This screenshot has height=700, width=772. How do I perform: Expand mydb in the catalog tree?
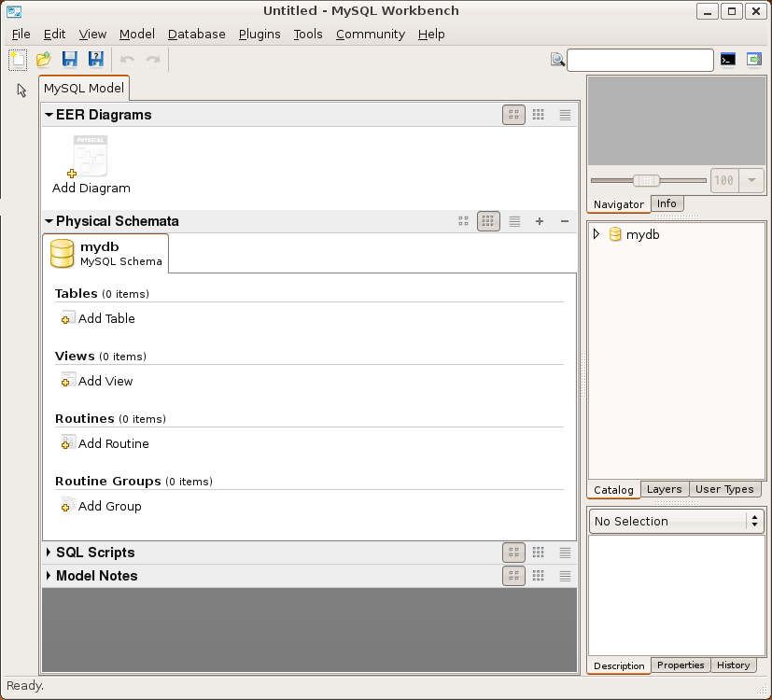[597, 234]
